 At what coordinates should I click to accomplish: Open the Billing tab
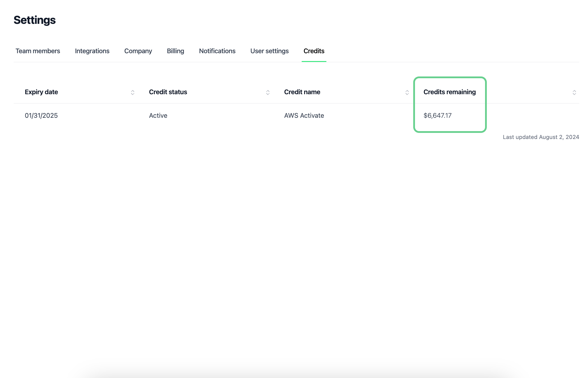point(175,51)
